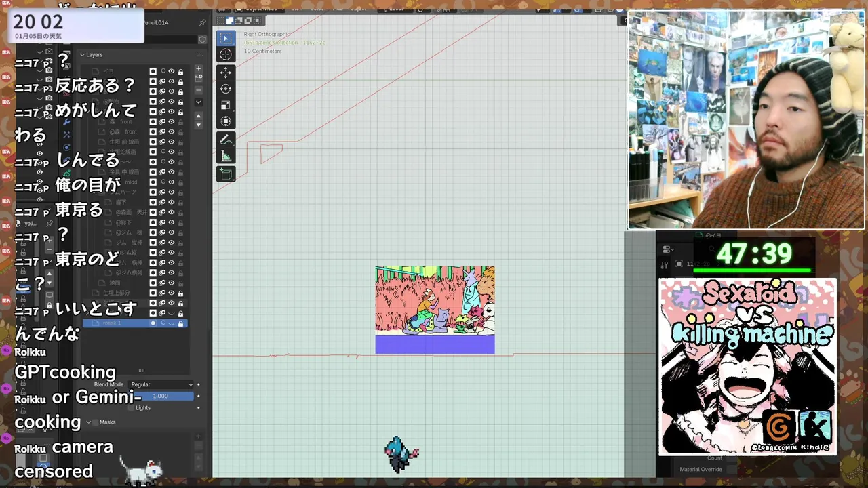Click the plus button to add a layer

[199, 69]
